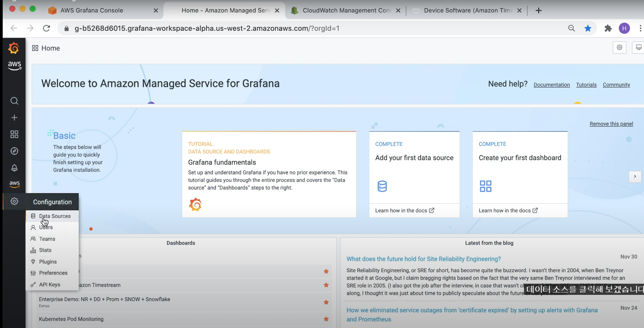Screen dimensions: 644x328
Task: Open the Alerting bell icon
Action: (x=14, y=168)
